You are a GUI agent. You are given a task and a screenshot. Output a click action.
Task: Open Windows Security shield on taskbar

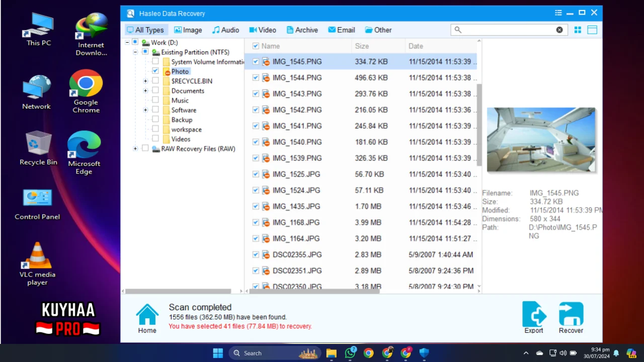coord(424,353)
